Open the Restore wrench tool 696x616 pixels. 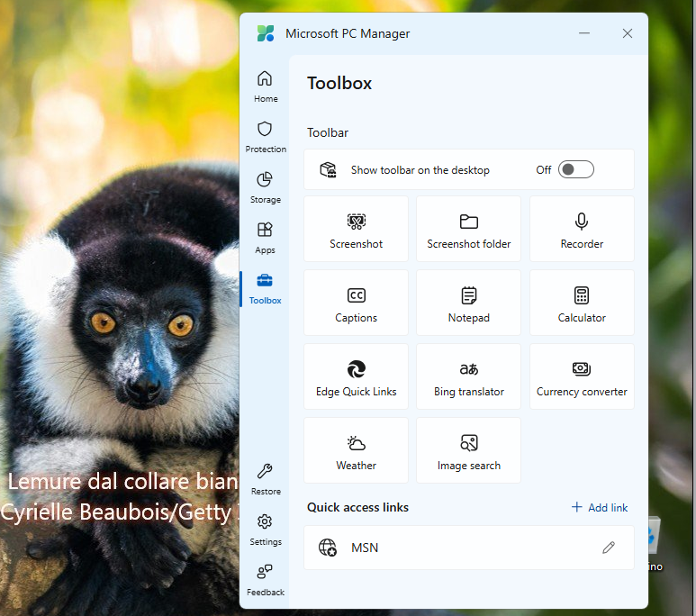(266, 480)
